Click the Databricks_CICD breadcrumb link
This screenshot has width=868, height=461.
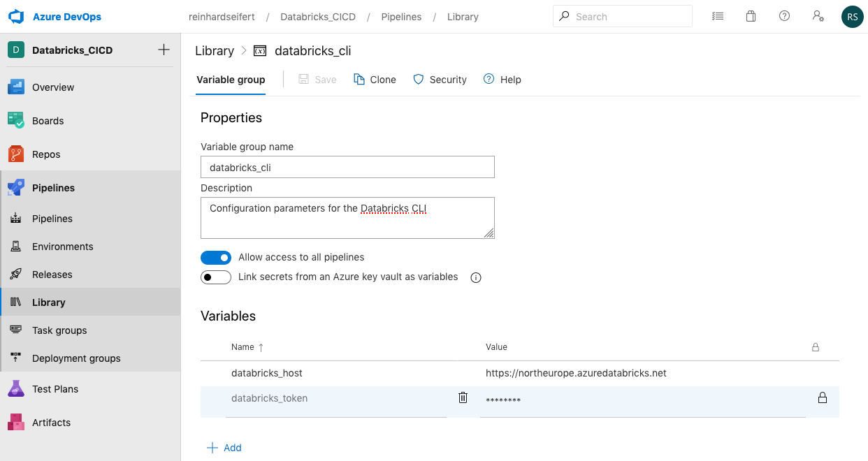click(318, 17)
